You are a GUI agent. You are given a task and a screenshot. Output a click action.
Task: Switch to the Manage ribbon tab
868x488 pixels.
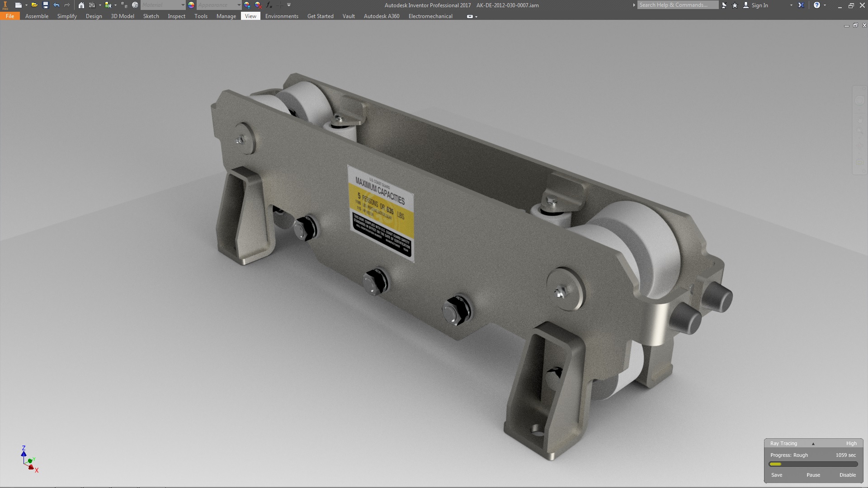coord(226,16)
